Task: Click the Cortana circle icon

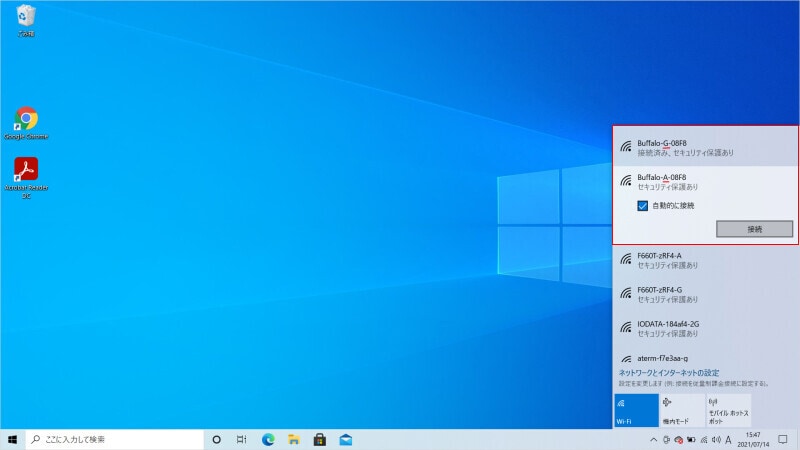Action: (216, 439)
